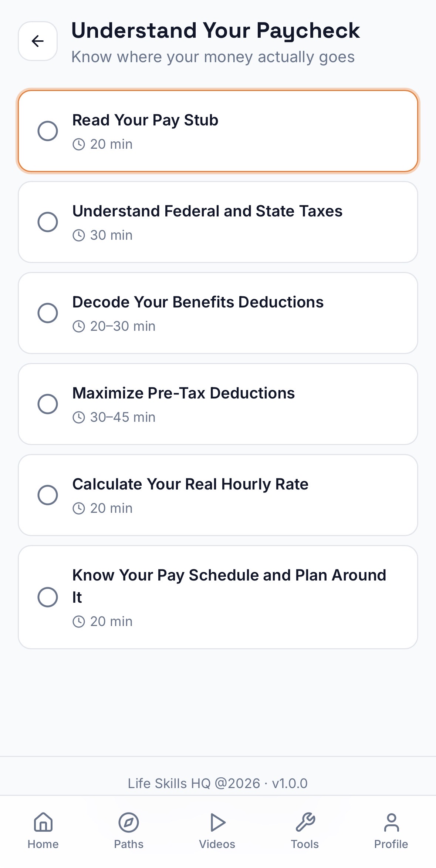This screenshot has height=868, width=436.
Task: Mark Read Your Pay Stub complete
Action: pyautogui.click(x=48, y=131)
